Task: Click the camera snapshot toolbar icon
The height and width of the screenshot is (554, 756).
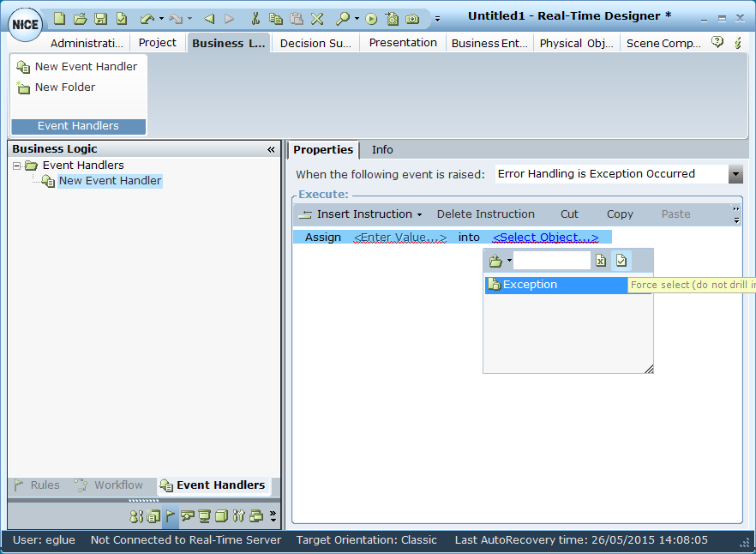Action: pos(412,18)
